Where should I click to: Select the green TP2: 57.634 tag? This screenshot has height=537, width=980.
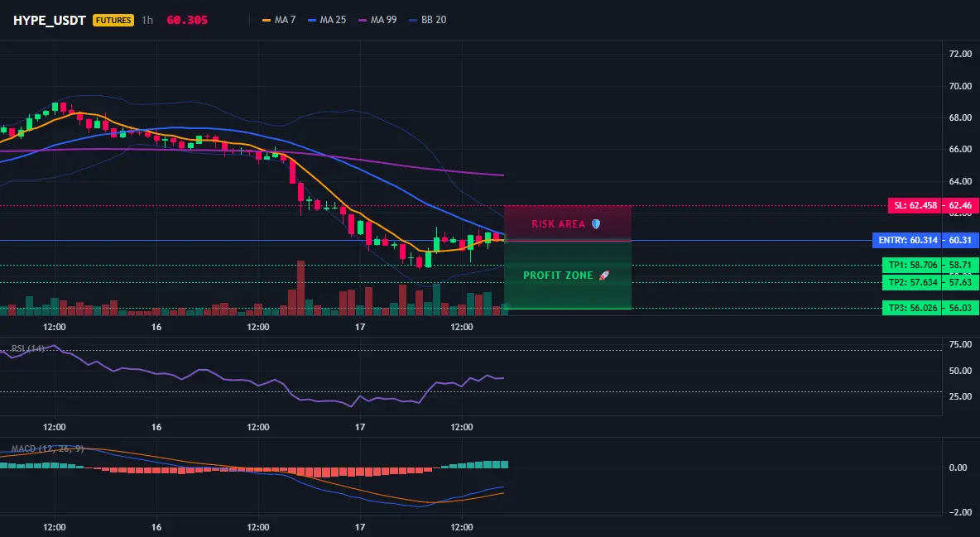pos(912,282)
